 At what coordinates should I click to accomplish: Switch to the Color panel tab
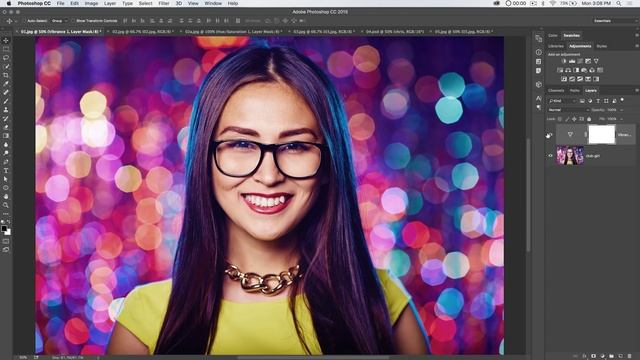[x=553, y=36]
